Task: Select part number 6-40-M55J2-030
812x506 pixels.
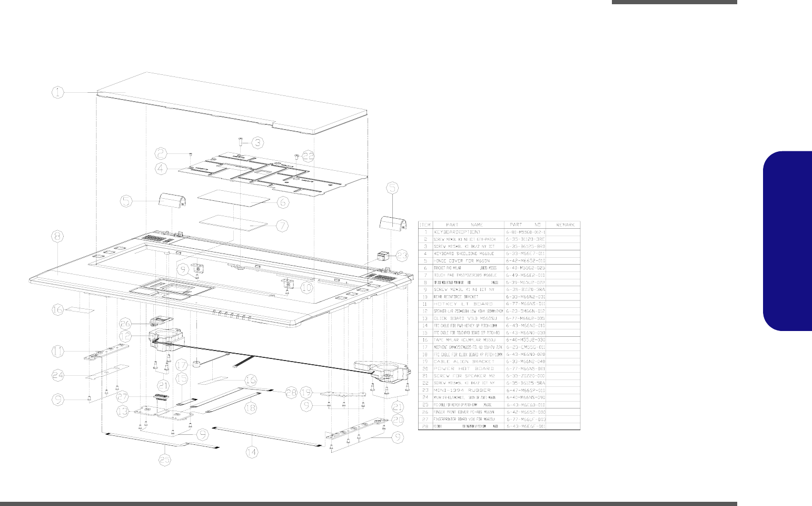Action: pos(526,340)
